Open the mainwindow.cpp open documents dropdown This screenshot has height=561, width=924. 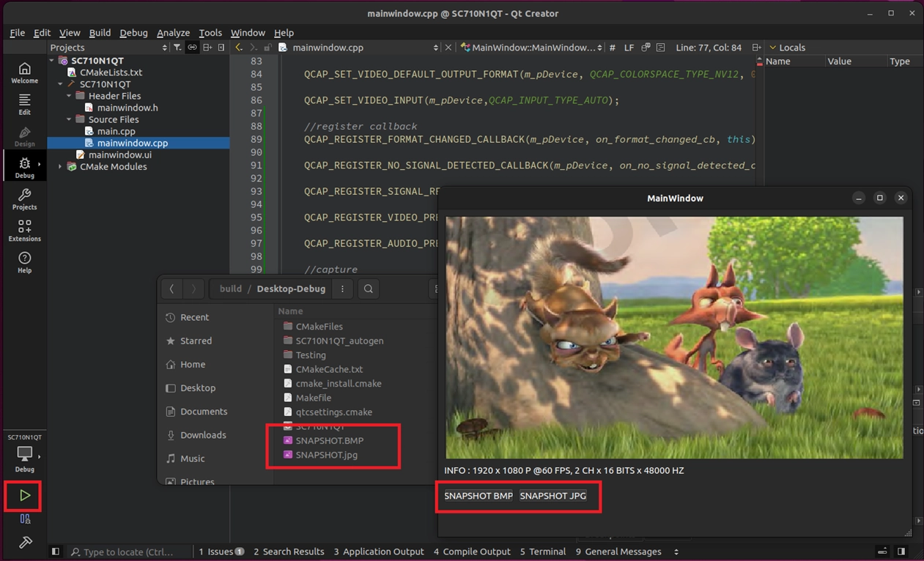coord(359,48)
